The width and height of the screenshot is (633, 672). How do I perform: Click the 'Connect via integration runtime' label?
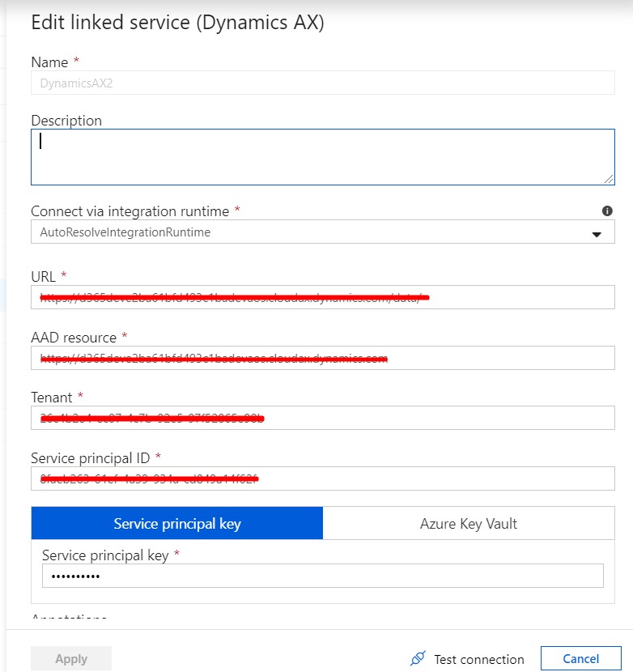[130, 211]
